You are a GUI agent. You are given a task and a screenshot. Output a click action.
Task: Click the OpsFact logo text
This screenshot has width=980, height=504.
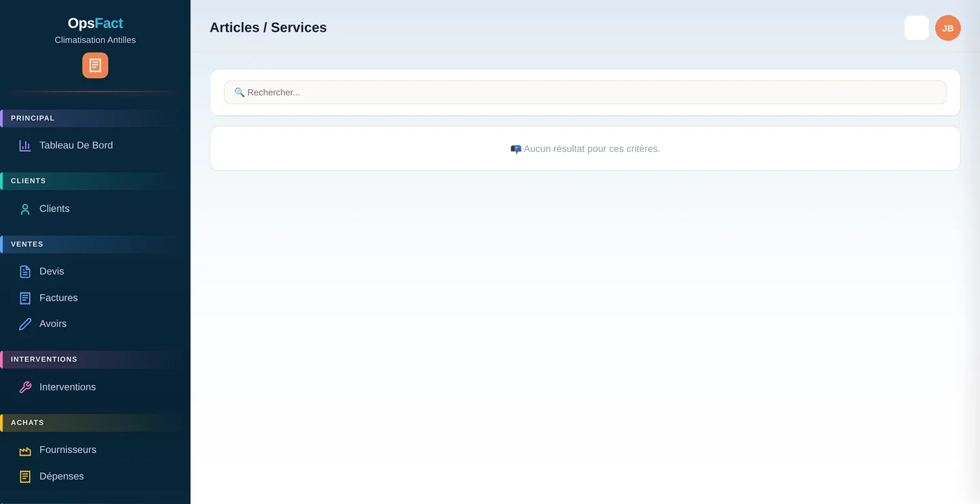pyautogui.click(x=95, y=23)
